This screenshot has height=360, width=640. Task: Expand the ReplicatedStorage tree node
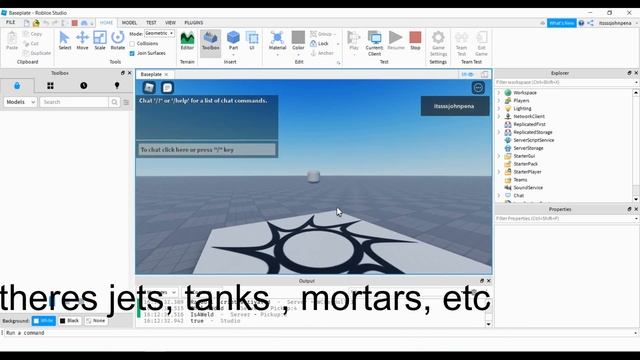[498, 132]
